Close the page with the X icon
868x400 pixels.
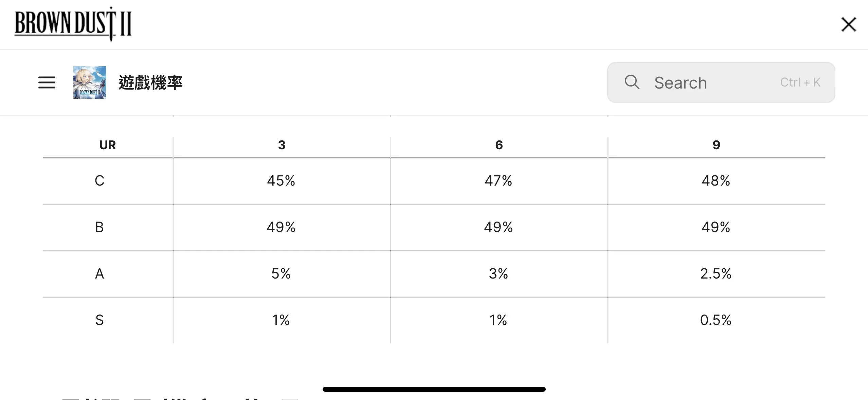tap(849, 24)
